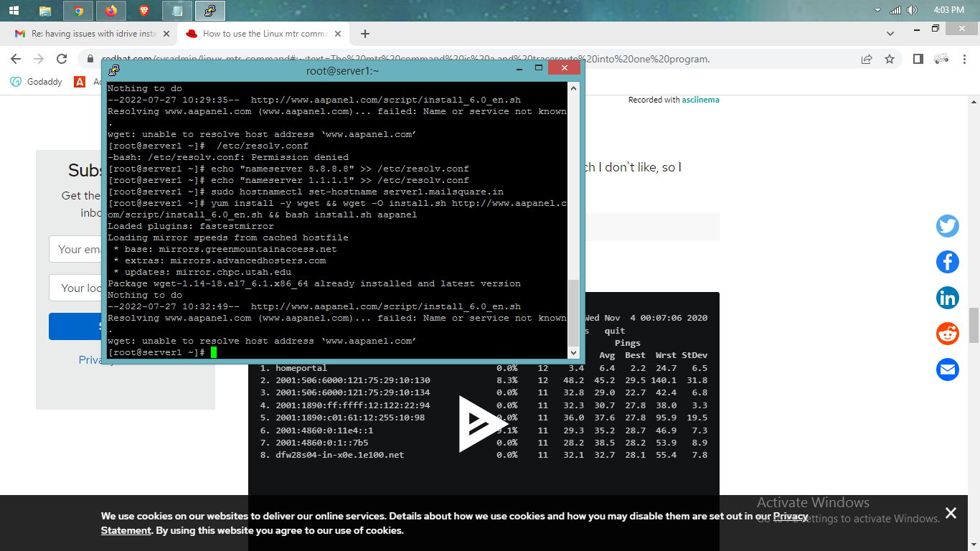The height and width of the screenshot is (551, 980).
Task: Switch to Chrome in the taskbar
Action: [x=78, y=11]
